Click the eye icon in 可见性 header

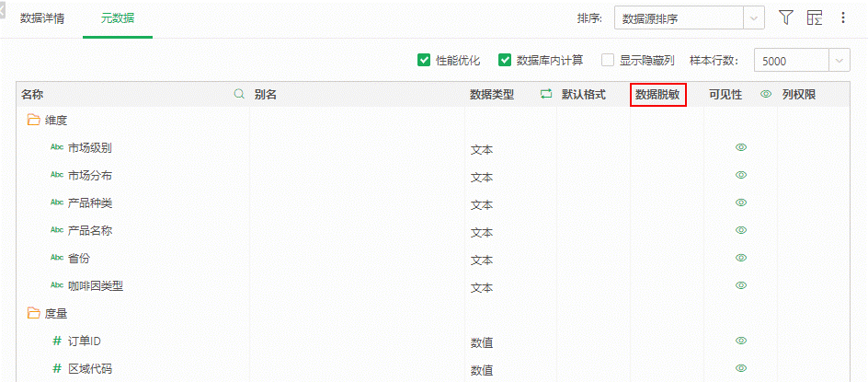point(766,94)
